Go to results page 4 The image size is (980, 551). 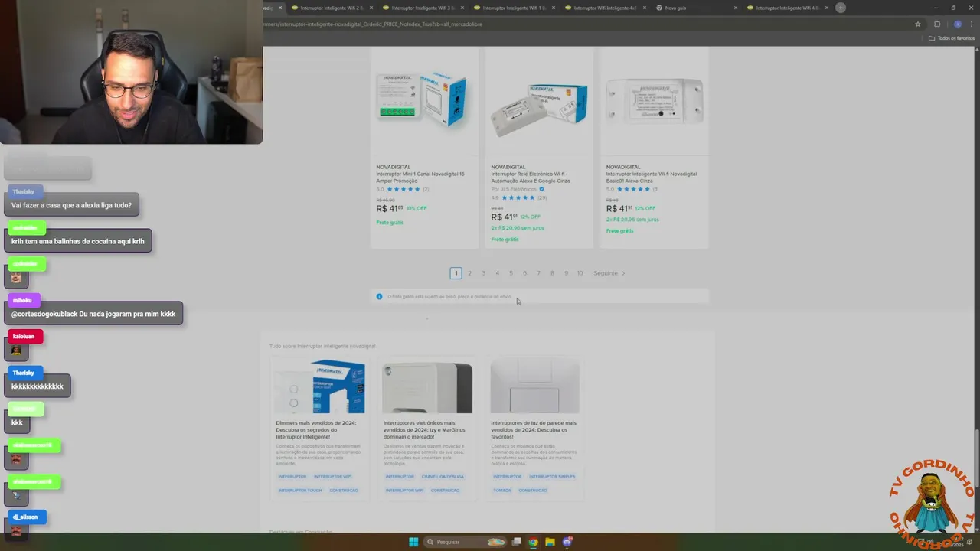(x=497, y=273)
